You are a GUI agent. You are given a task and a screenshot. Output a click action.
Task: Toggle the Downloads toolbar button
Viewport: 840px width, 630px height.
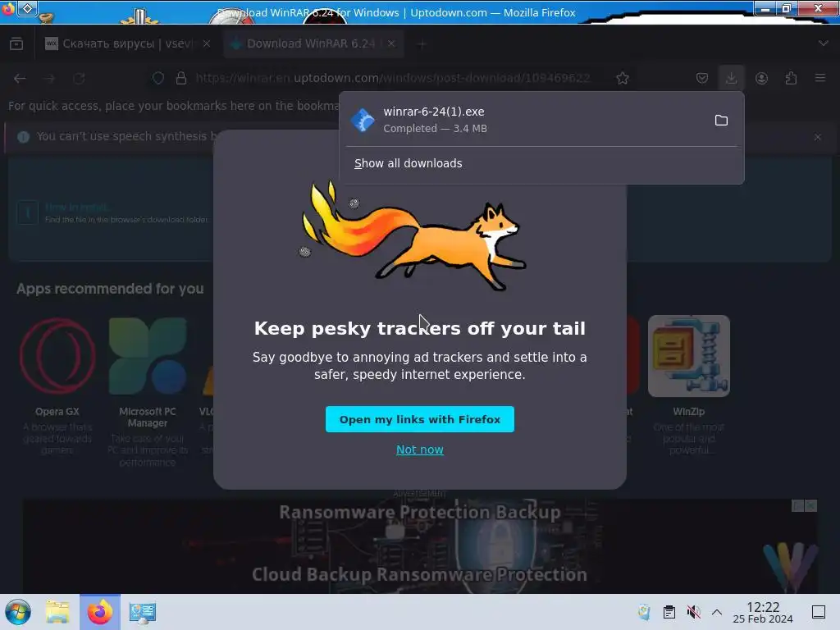[731, 78]
